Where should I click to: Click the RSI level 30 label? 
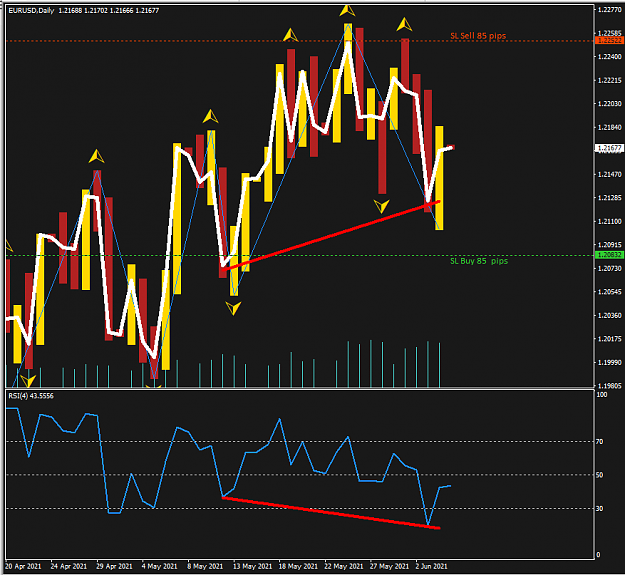pos(599,508)
